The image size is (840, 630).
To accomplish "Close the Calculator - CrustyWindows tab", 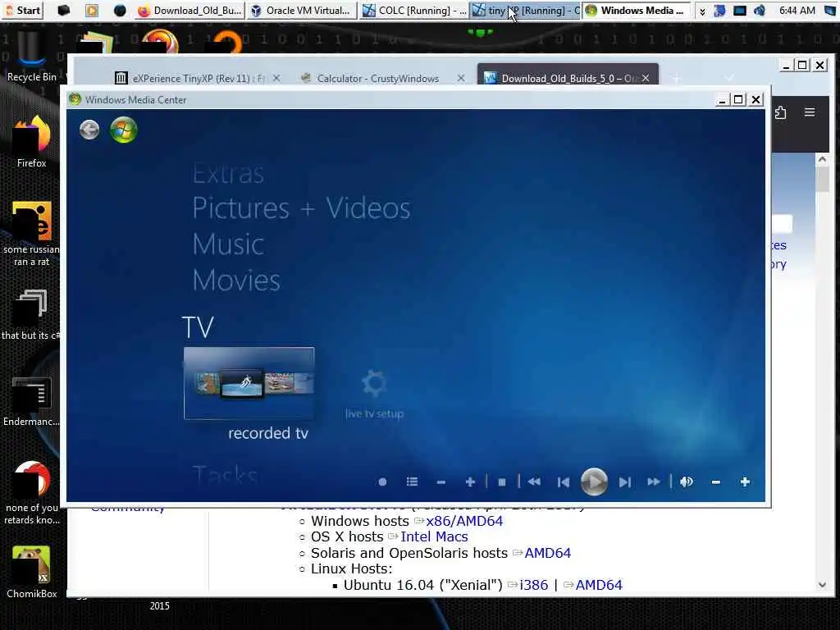I will click(461, 78).
